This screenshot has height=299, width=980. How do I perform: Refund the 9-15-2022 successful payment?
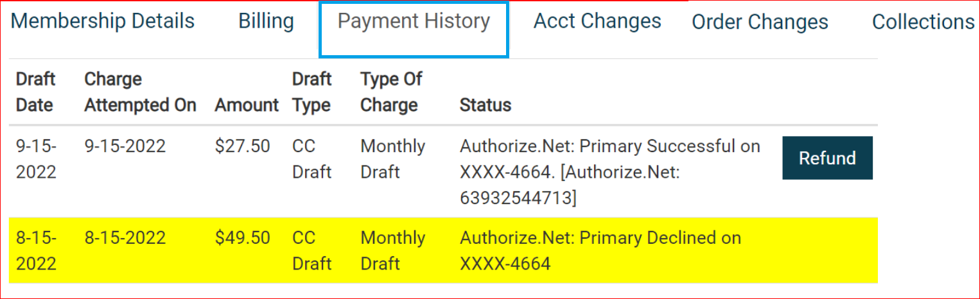pyautogui.click(x=827, y=158)
